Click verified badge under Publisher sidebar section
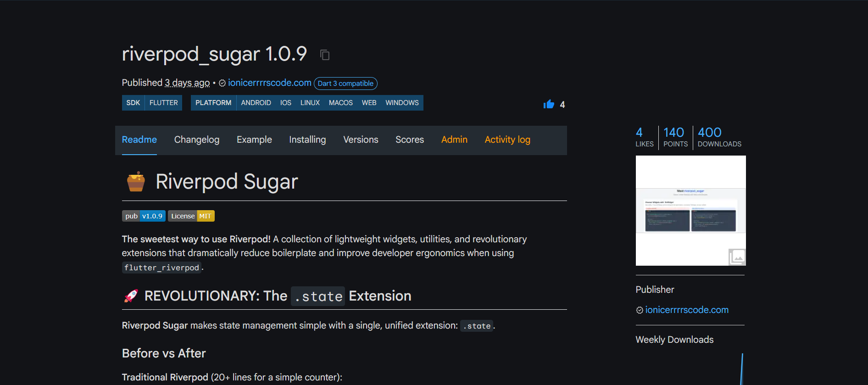 [640, 310]
